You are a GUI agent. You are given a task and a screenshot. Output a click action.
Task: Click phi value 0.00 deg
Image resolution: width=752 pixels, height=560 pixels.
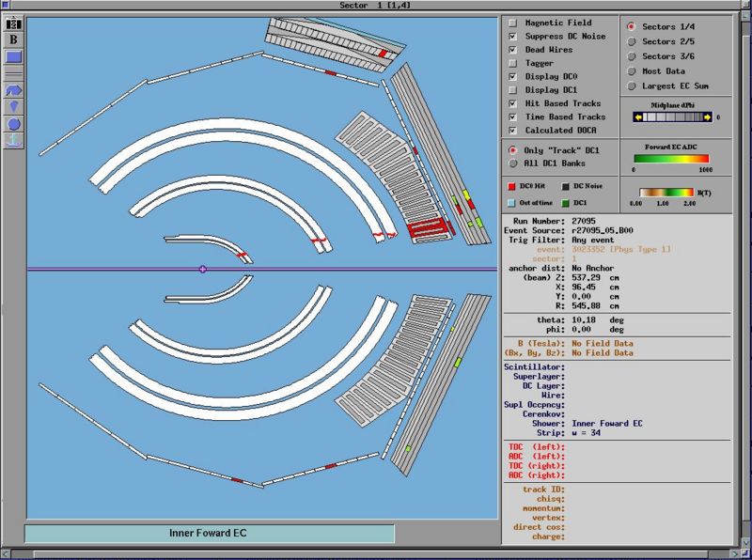coord(598,330)
